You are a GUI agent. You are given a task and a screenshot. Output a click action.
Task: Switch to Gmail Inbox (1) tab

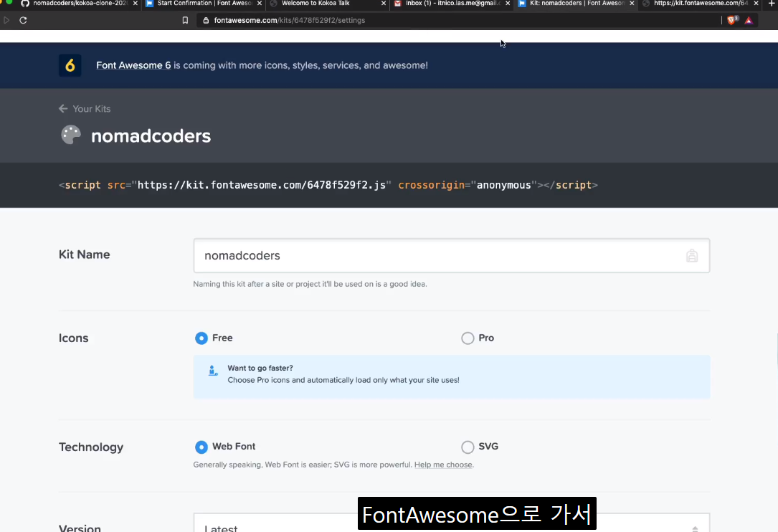(x=452, y=4)
